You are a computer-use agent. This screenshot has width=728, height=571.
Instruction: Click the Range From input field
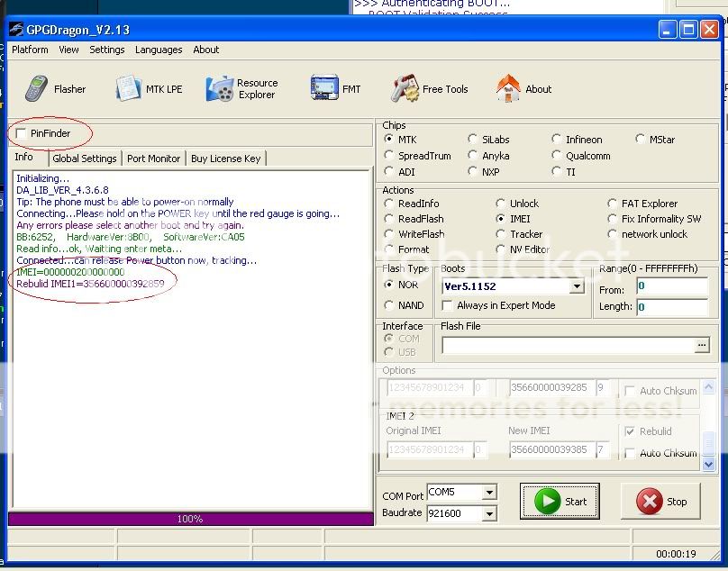click(670, 286)
